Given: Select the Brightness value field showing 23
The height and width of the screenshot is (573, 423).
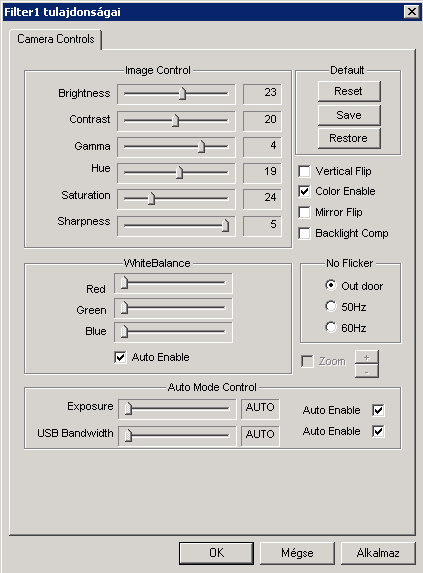Looking at the screenshot, I should point(262,94).
